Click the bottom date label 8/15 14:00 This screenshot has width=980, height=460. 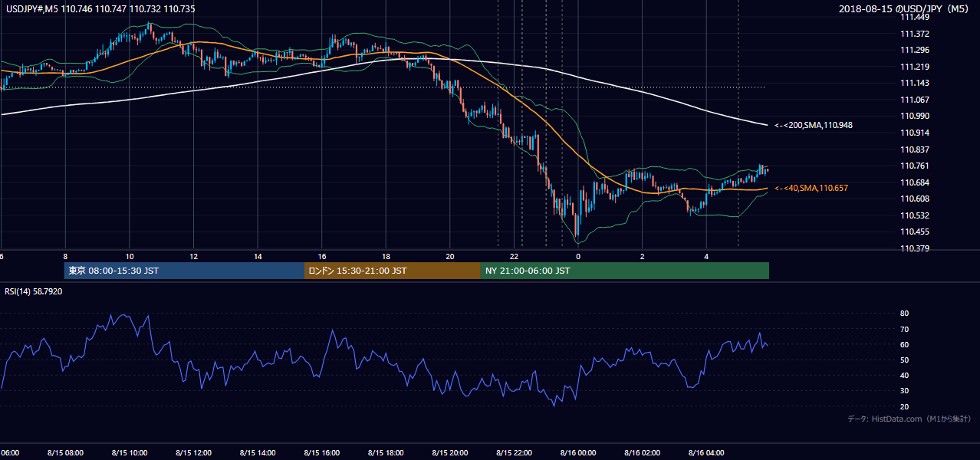(258, 452)
